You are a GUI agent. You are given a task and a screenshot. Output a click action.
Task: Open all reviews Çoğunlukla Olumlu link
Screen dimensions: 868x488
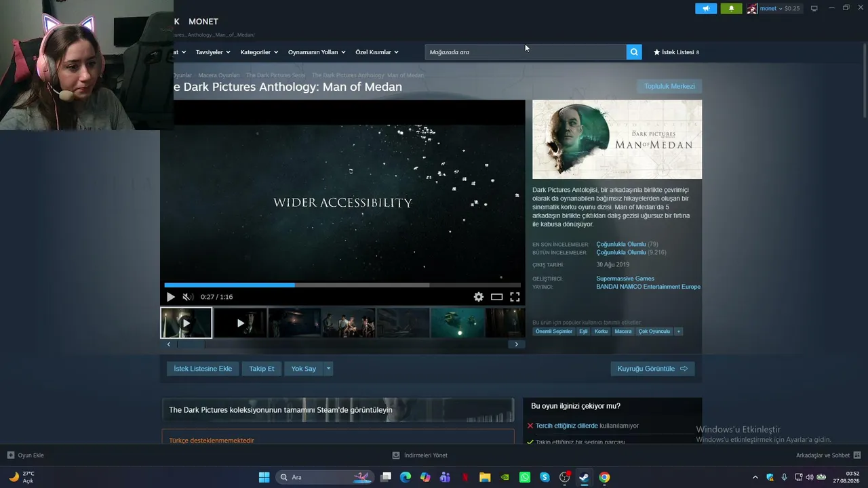coord(621,252)
